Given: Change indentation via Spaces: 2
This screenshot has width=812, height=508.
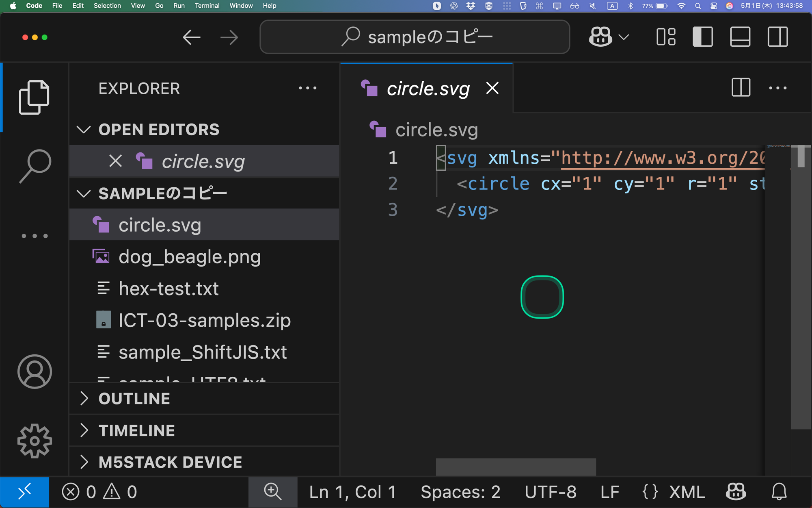Looking at the screenshot, I should pos(460,492).
